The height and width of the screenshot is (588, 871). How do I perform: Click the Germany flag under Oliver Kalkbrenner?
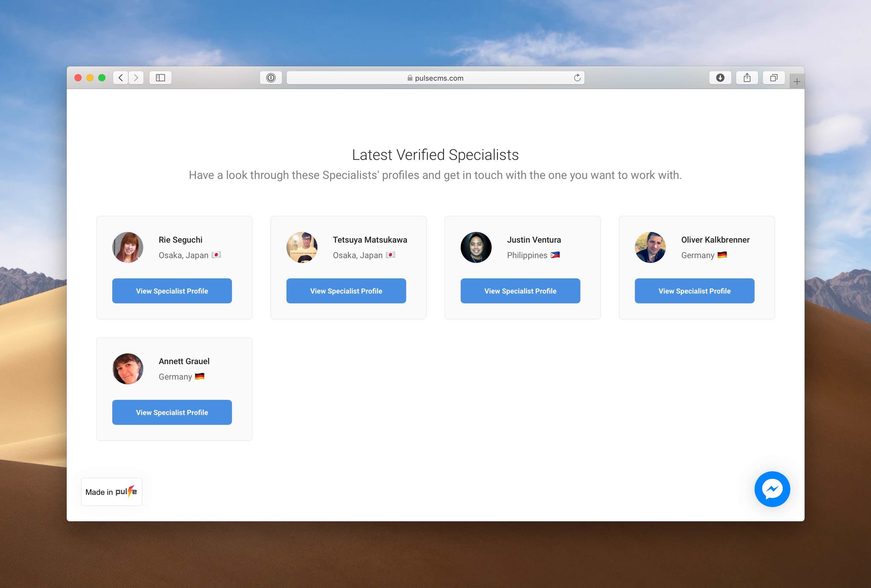(722, 255)
